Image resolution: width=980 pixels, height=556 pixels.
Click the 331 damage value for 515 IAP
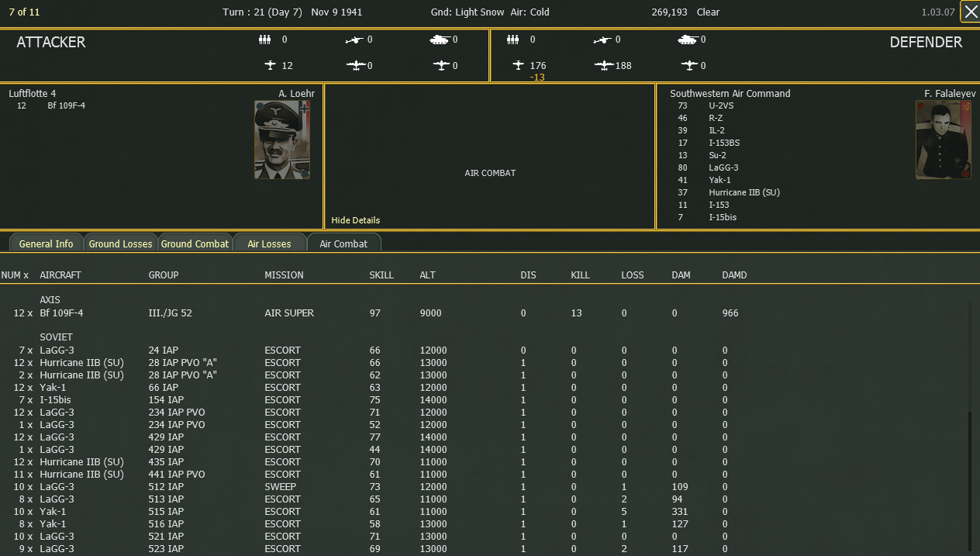tap(679, 512)
